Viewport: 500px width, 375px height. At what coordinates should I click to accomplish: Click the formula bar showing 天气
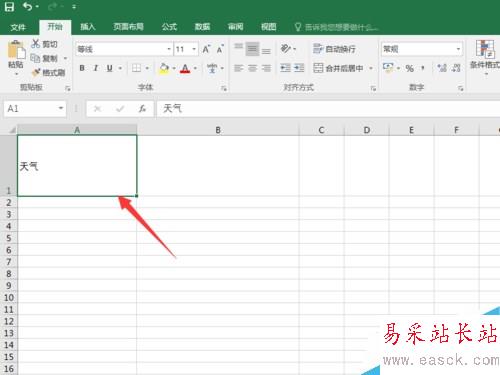pyautogui.click(x=328, y=108)
